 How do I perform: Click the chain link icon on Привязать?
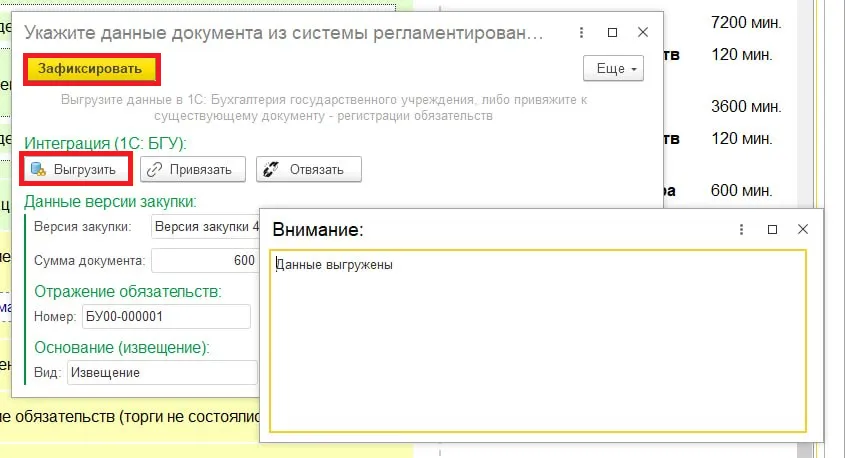pos(155,169)
